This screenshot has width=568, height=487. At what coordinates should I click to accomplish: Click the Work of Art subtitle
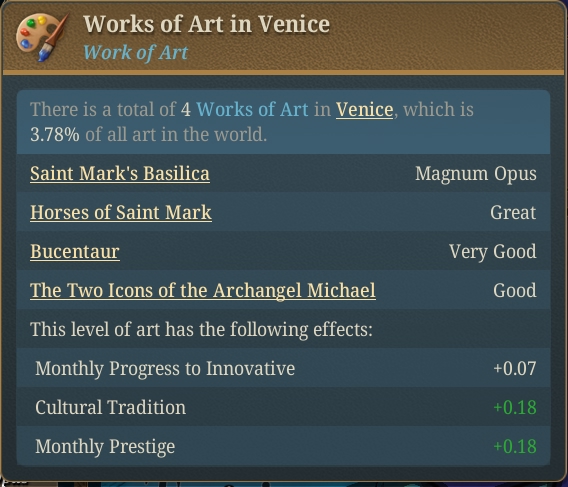point(135,53)
